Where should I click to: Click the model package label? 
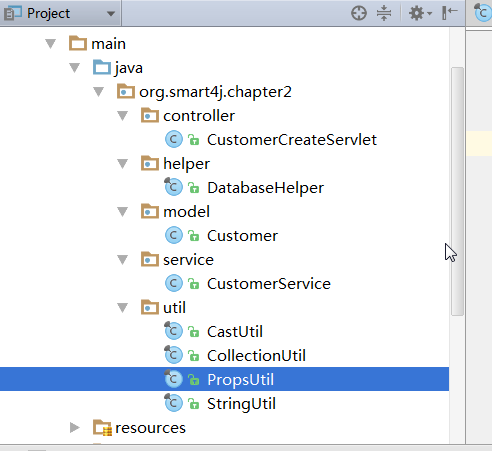186,212
